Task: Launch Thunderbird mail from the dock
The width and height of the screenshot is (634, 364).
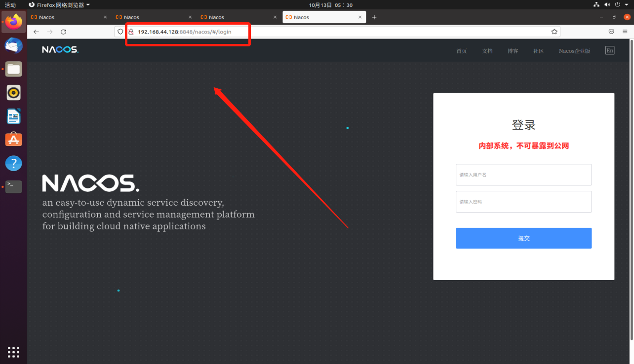Action: tap(14, 45)
